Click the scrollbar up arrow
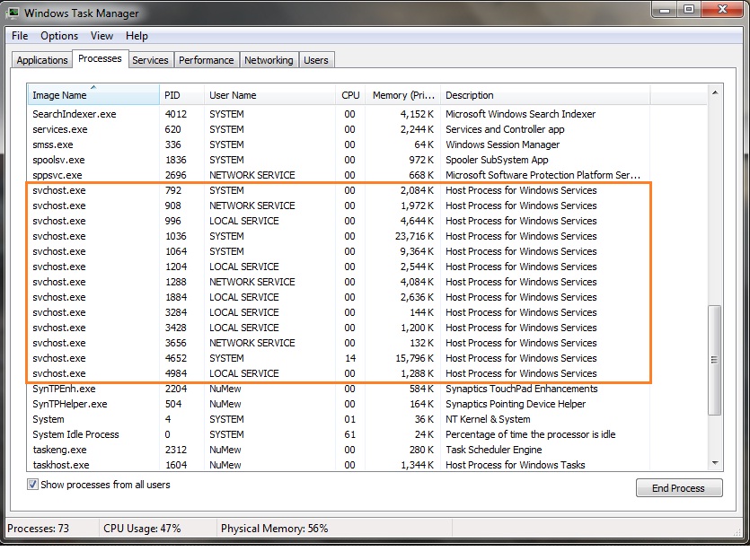 tap(715, 92)
